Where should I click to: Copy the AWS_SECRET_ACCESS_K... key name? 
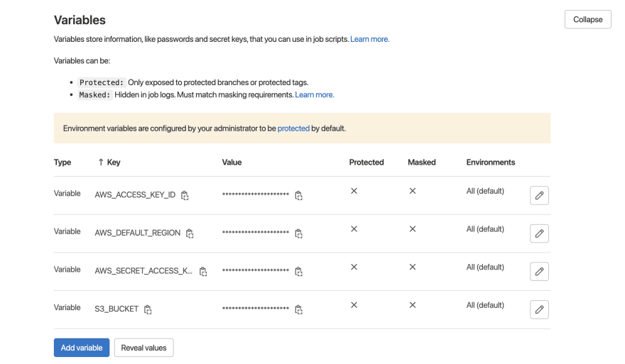203,272
